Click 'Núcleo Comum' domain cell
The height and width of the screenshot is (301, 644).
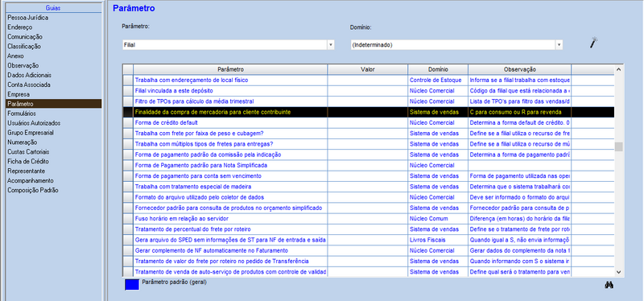tap(438, 219)
